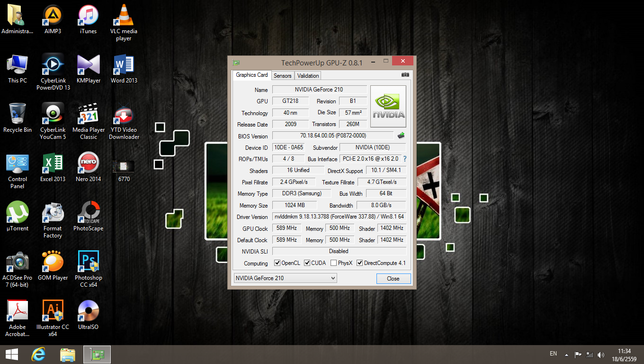
Task: Click the Release Date value 2009
Action: point(291,124)
